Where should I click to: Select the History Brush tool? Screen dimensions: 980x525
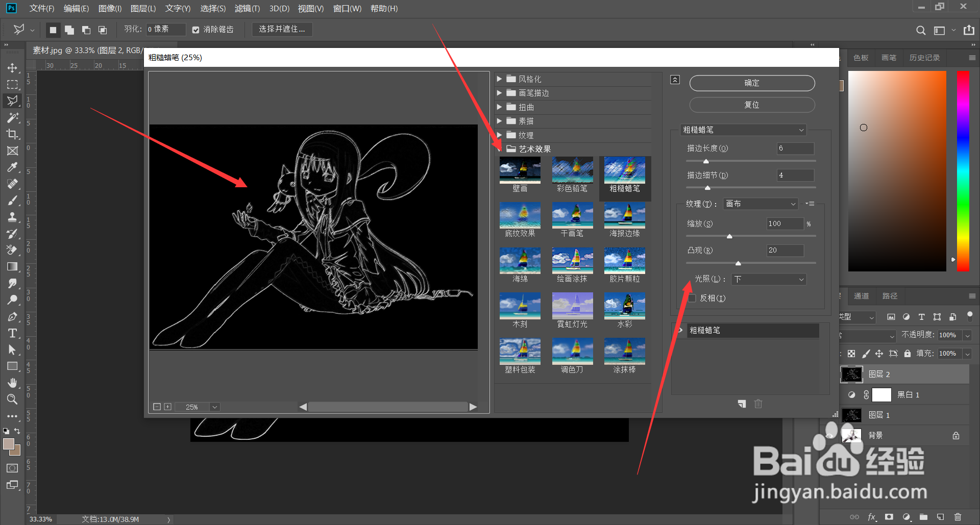(x=12, y=234)
